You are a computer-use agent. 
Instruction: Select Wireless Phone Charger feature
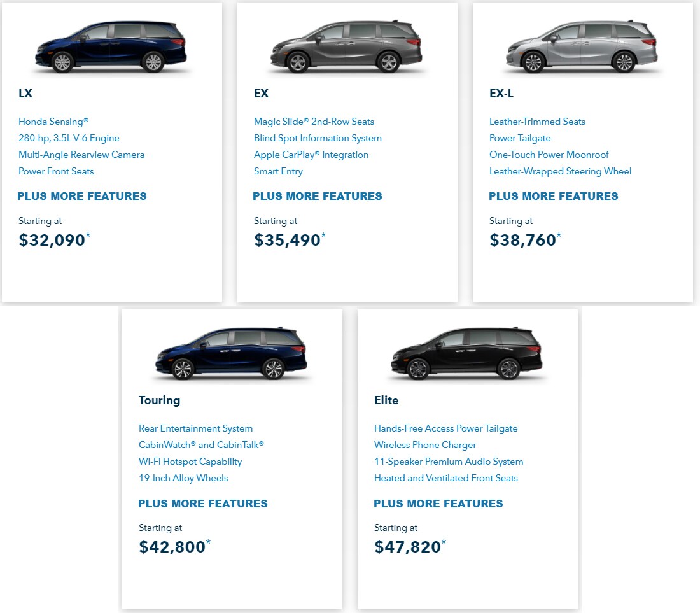[x=425, y=445]
